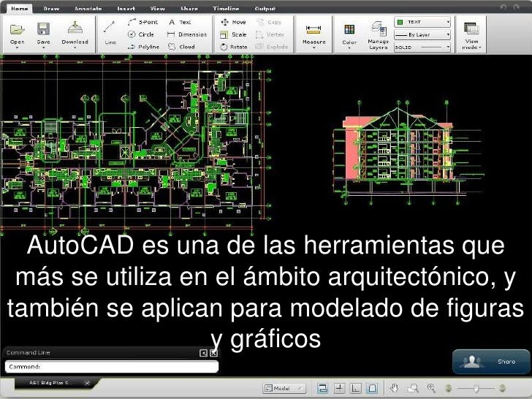The image size is (532, 399).
Task: Click the zoom-out knob left of slider
Action: pos(449,388)
